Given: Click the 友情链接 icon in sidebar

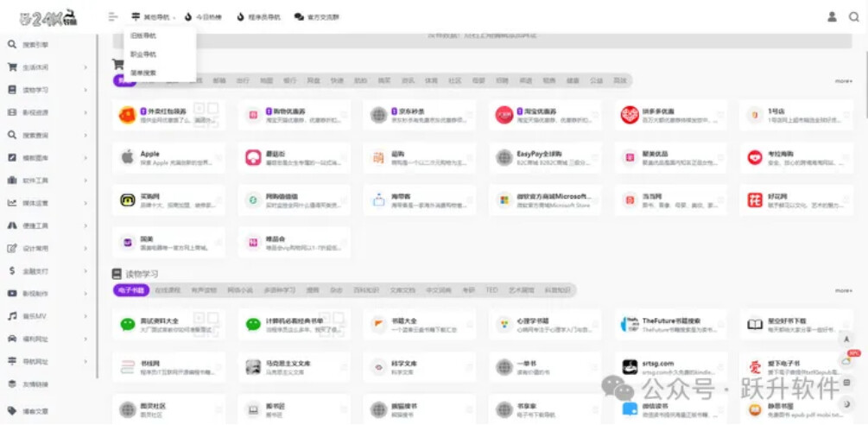Looking at the screenshot, I should (x=11, y=384).
